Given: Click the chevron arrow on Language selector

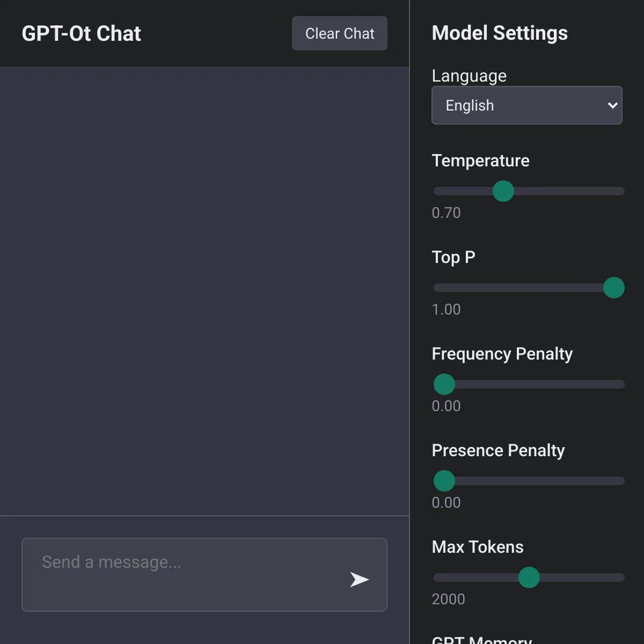Looking at the screenshot, I should (x=612, y=105).
